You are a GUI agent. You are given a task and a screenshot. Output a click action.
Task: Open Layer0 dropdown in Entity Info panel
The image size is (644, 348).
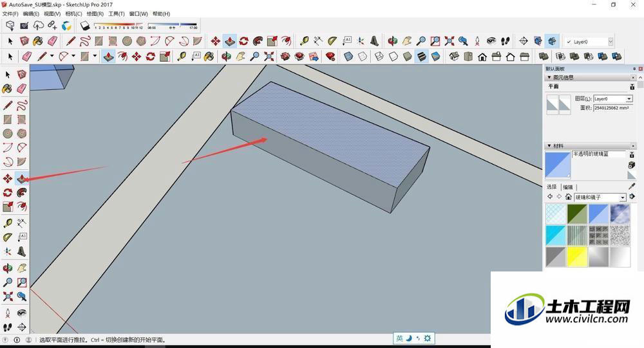tap(629, 99)
